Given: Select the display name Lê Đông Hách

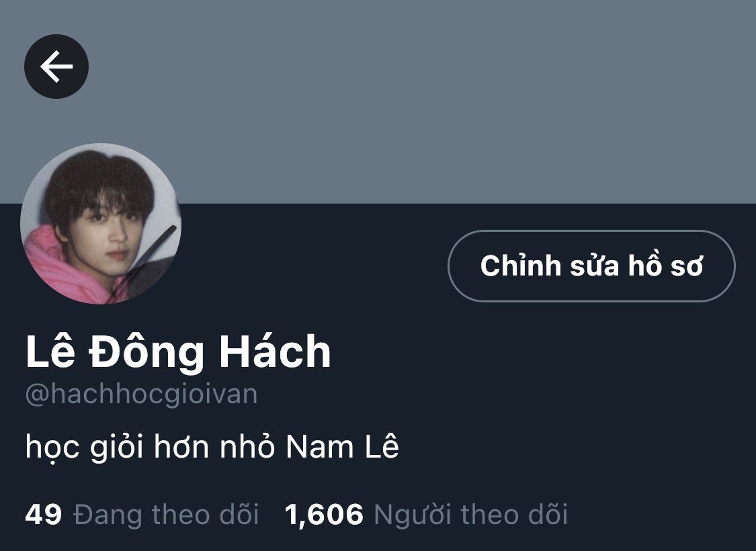Looking at the screenshot, I should [178, 352].
